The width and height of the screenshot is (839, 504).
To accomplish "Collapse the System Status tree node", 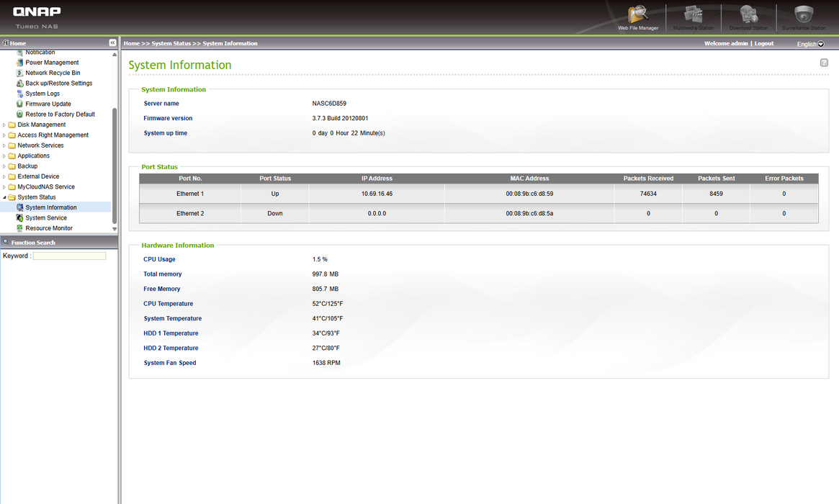I will click(4, 197).
